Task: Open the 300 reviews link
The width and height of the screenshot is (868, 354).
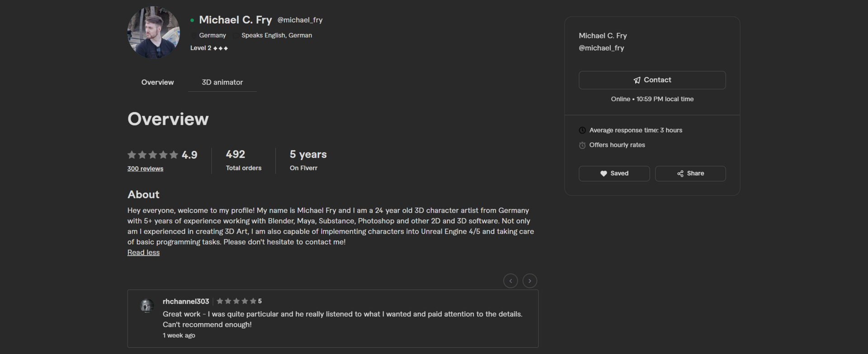Action: click(145, 169)
